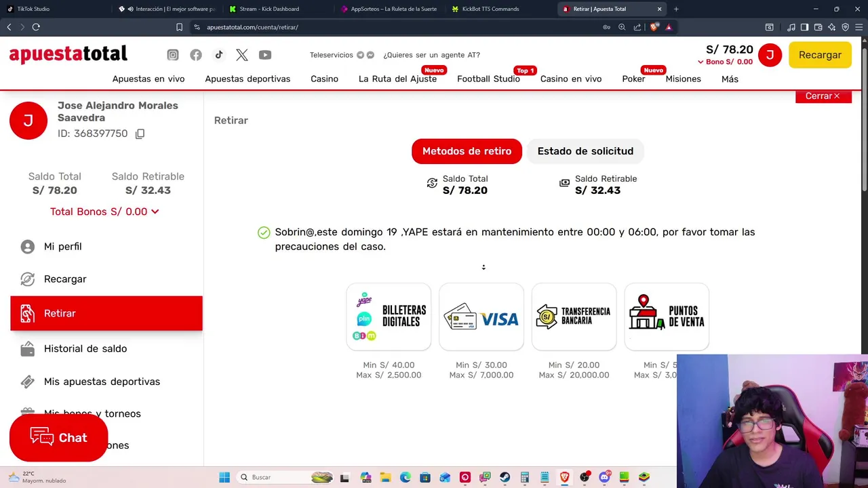
Task: Open Casino menu item
Action: pyautogui.click(x=324, y=79)
